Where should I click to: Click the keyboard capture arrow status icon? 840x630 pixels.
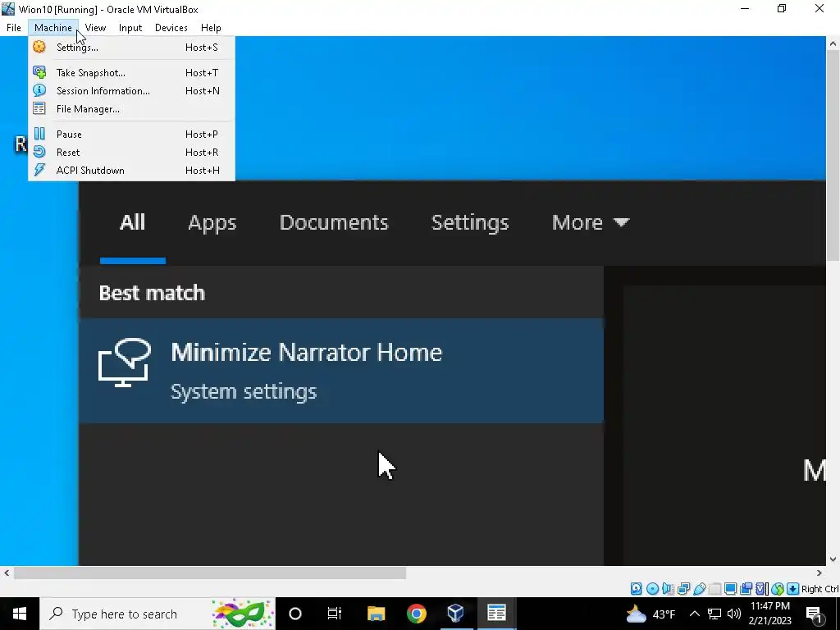793,589
